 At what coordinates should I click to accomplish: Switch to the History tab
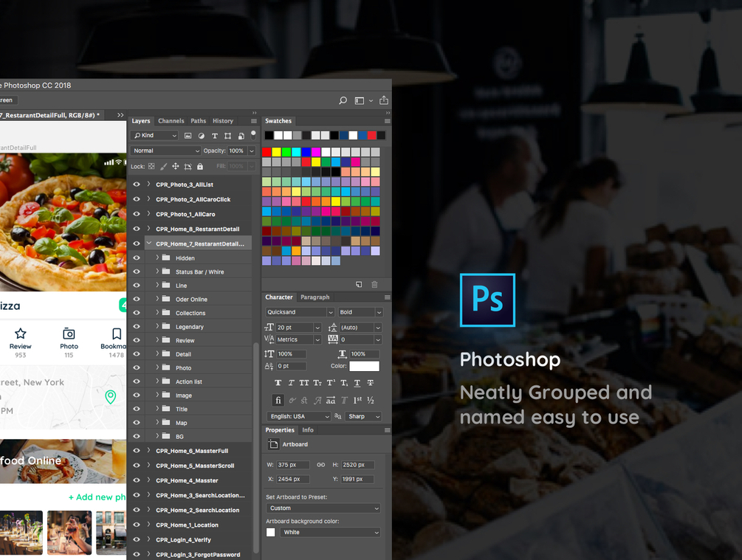(223, 121)
